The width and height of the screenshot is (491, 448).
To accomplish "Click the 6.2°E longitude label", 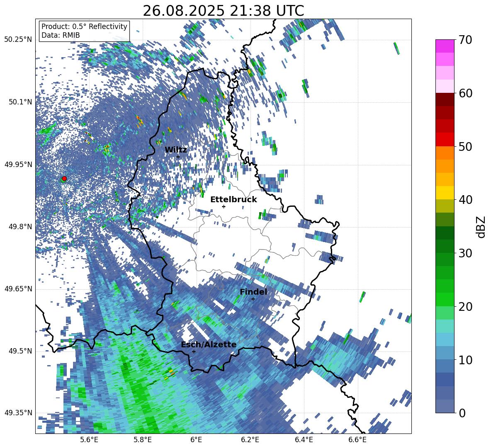I will pos(250,440).
